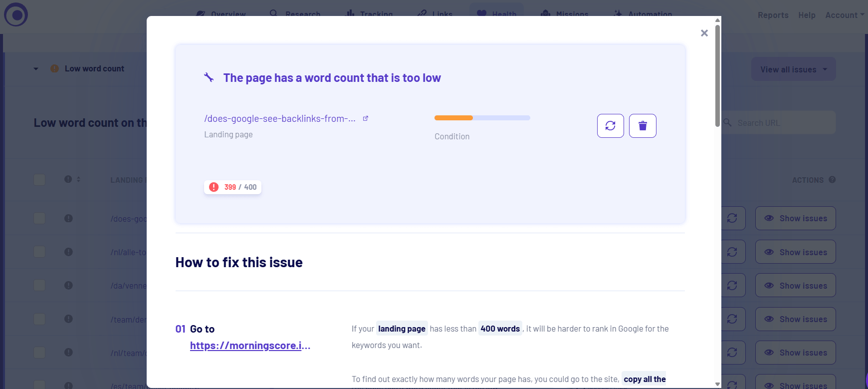Check the /nl/team/ row checkbox
Screen dimensions: 868x389
(39, 353)
